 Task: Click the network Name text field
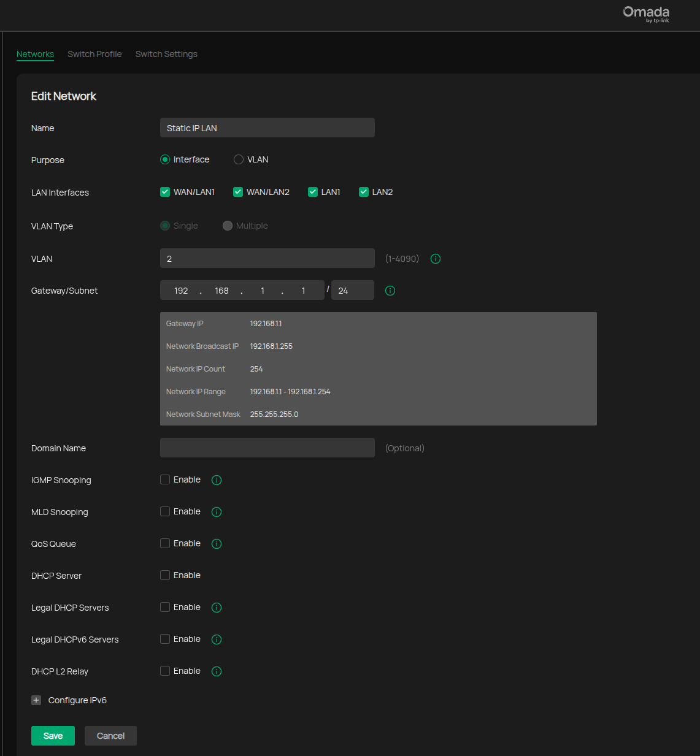coord(267,128)
